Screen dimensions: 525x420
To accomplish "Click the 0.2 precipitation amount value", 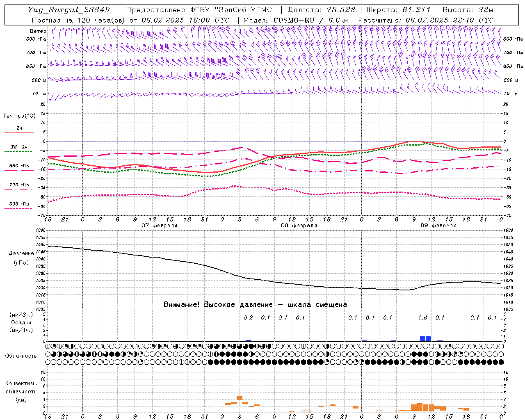I will tap(248, 318).
